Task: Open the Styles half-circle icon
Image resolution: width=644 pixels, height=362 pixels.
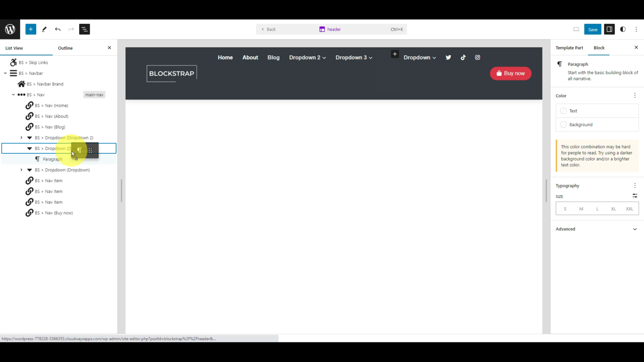Action: click(x=623, y=29)
